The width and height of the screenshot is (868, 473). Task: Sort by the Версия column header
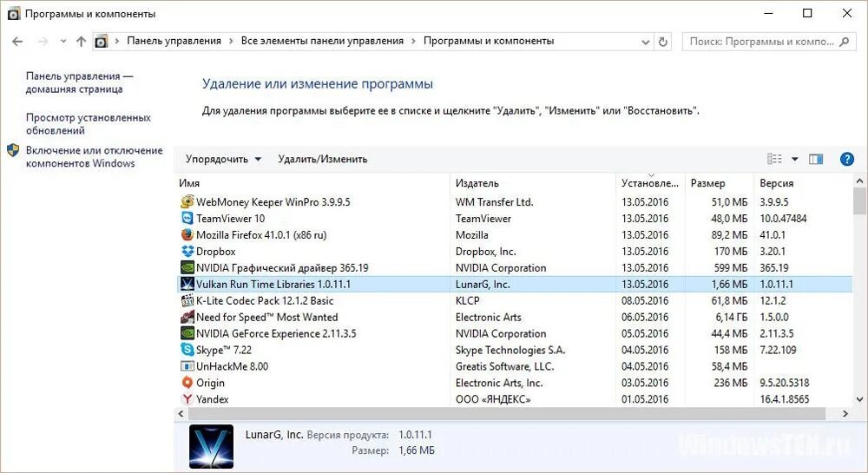point(803,183)
